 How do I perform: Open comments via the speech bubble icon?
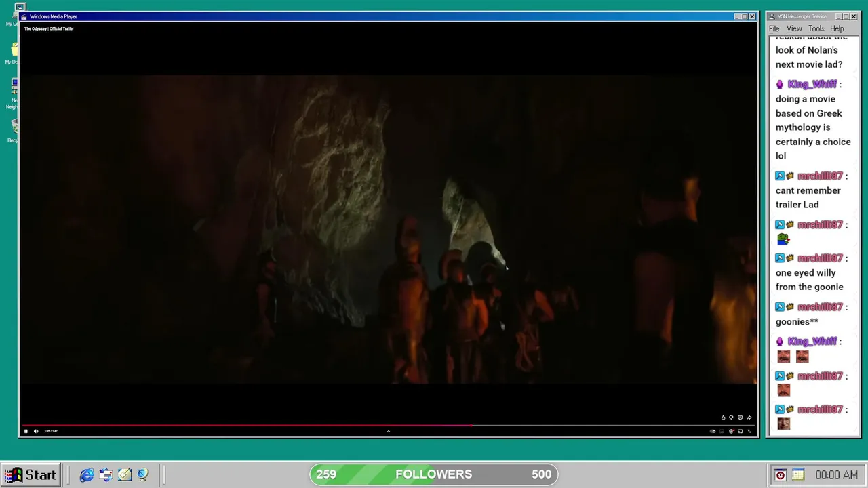click(x=740, y=418)
